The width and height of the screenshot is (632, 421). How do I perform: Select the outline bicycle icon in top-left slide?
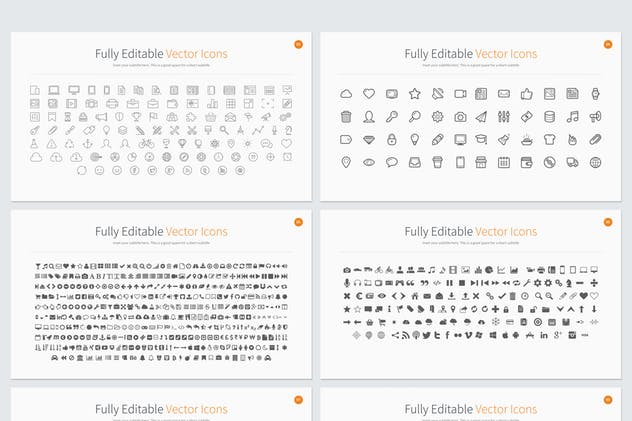tap(148, 143)
